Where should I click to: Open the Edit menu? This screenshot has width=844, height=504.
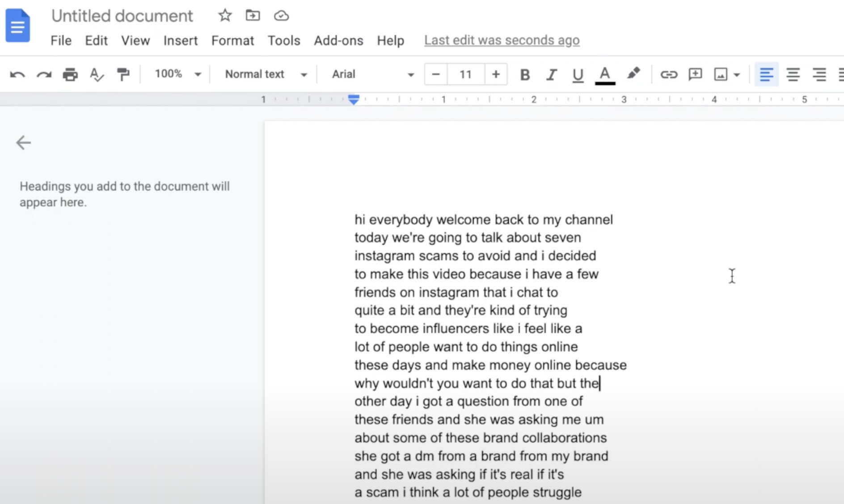[96, 41]
